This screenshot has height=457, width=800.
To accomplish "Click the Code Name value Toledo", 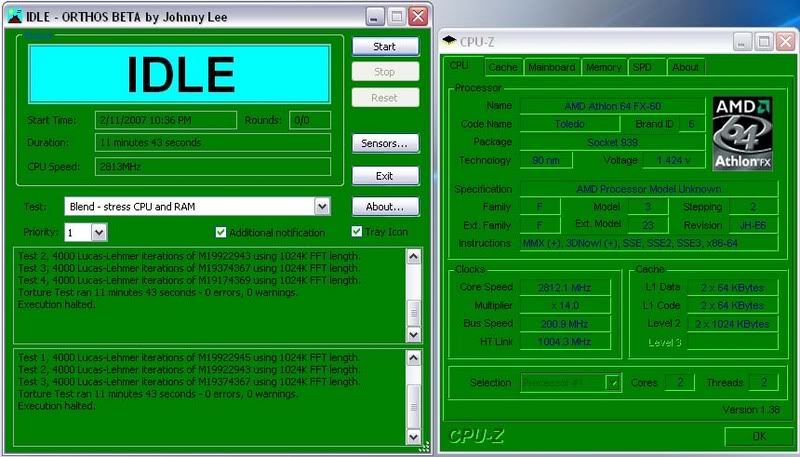I will tap(570, 124).
